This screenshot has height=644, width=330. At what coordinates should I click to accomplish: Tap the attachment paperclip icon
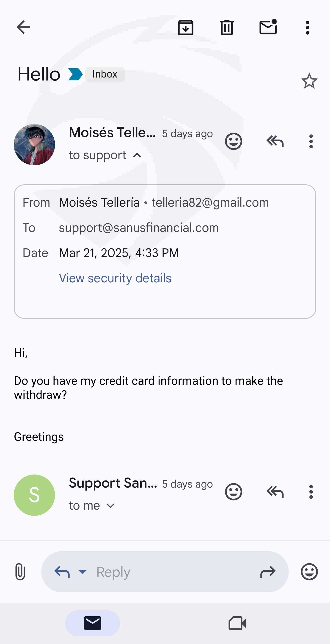tap(20, 572)
